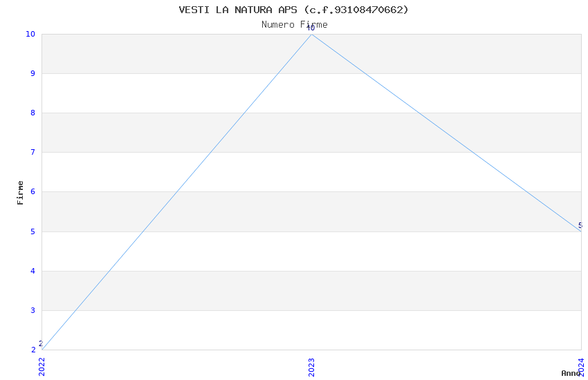Click the Firme y-axis label
This screenshot has width=588, height=380.
pyautogui.click(x=20, y=193)
